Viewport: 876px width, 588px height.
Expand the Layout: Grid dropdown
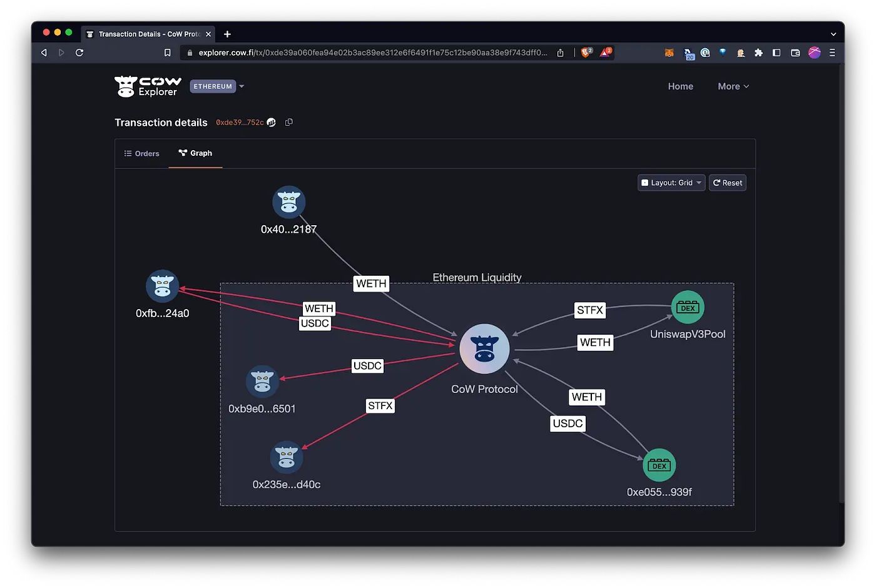pyautogui.click(x=671, y=182)
